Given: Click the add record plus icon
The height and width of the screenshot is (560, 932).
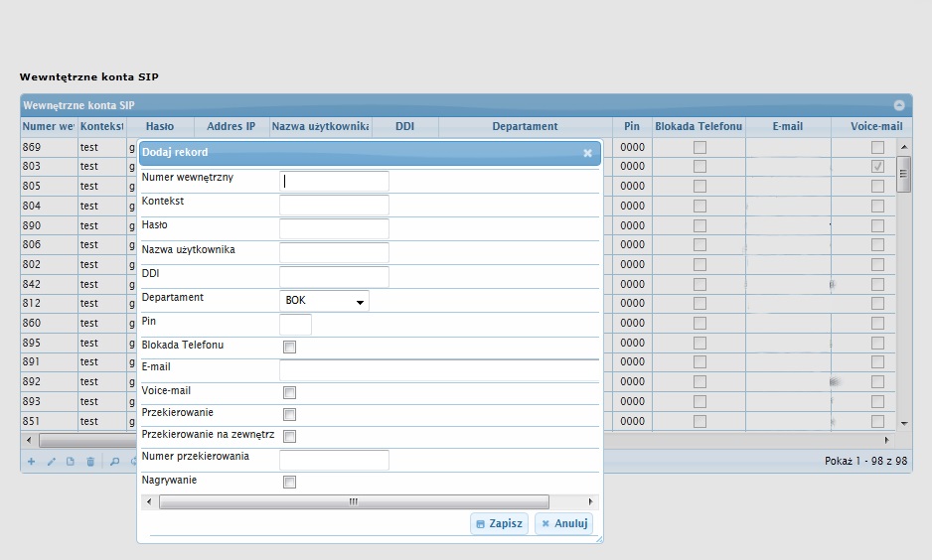Looking at the screenshot, I should [x=31, y=462].
